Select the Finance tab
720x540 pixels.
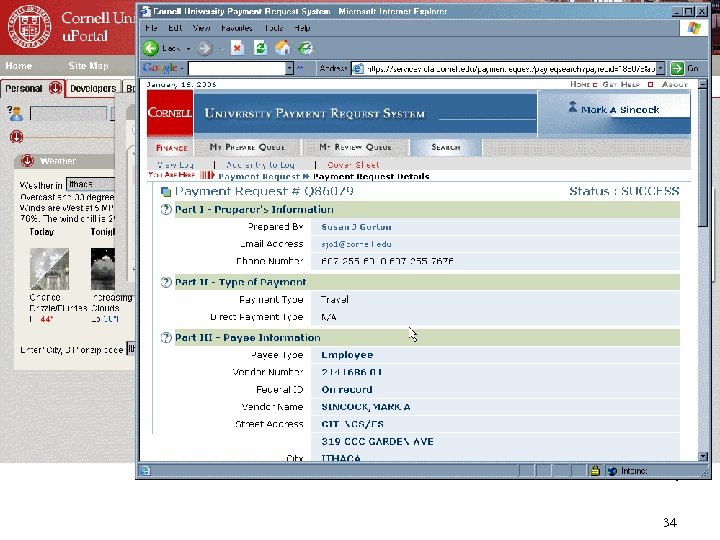coord(171,147)
